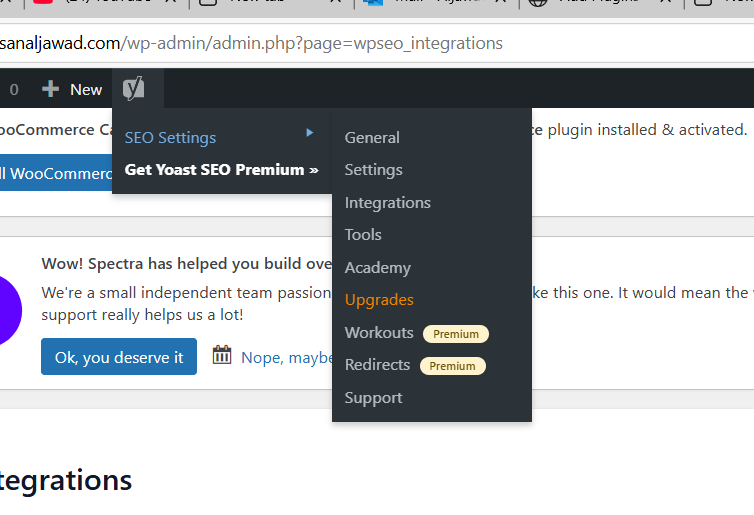Click the WooCommerce install blue button

[x=56, y=173]
